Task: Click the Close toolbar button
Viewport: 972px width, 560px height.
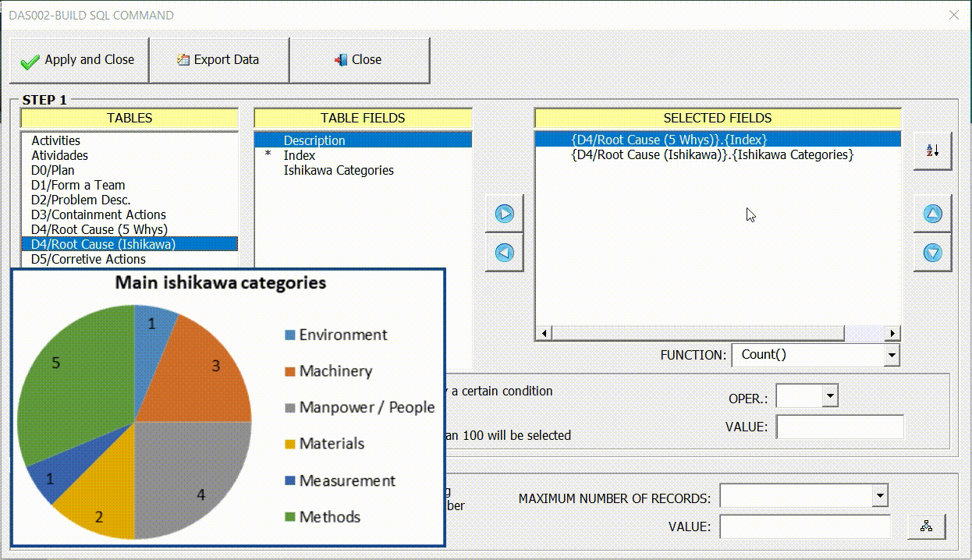Action: 359,60
